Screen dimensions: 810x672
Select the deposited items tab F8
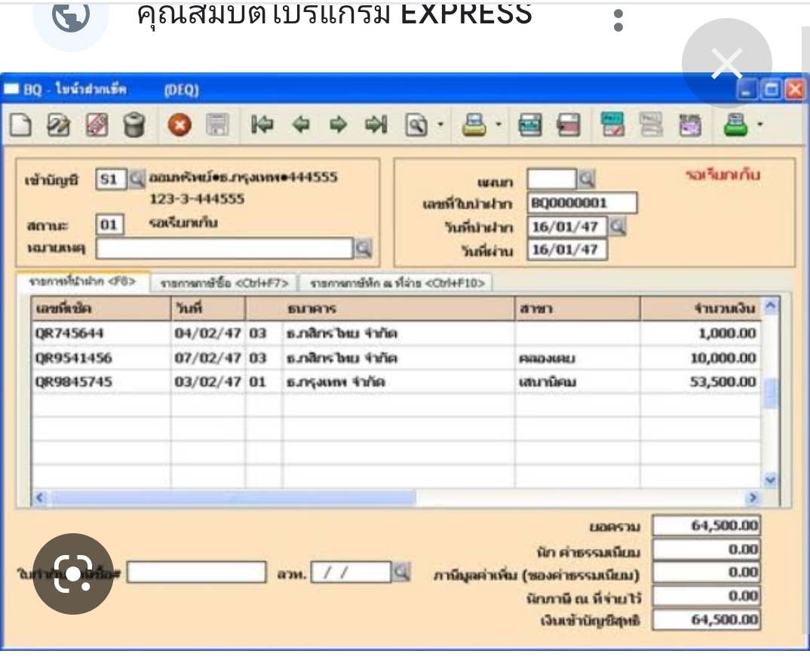(83, 282)
